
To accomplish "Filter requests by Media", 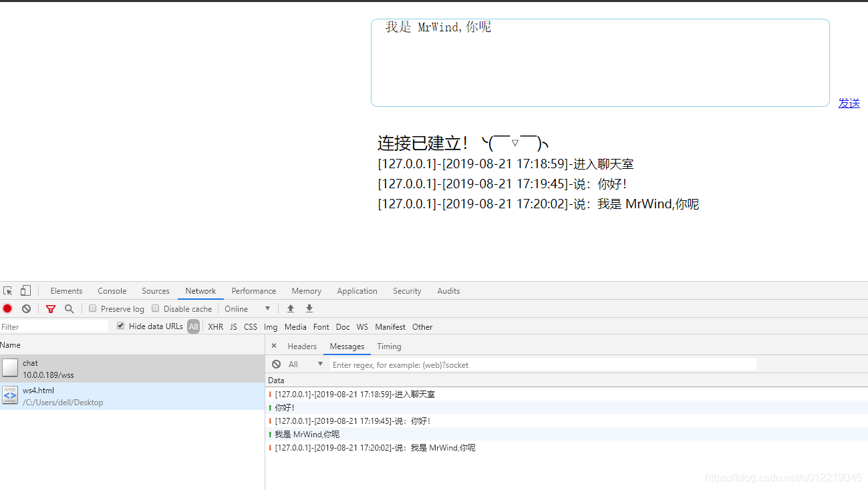I will pos(295,326).
